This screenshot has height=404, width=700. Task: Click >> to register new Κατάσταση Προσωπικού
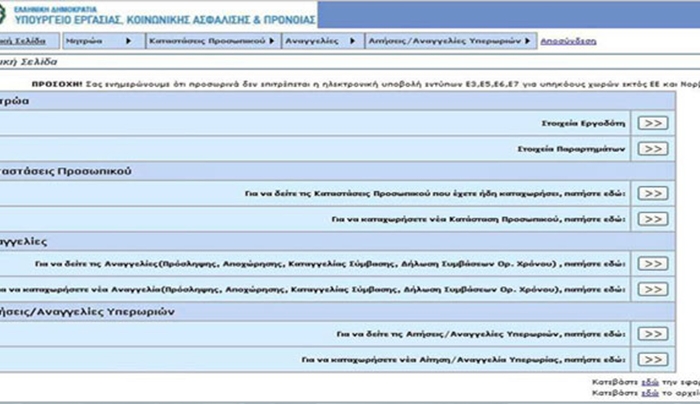tap(653, 219)
